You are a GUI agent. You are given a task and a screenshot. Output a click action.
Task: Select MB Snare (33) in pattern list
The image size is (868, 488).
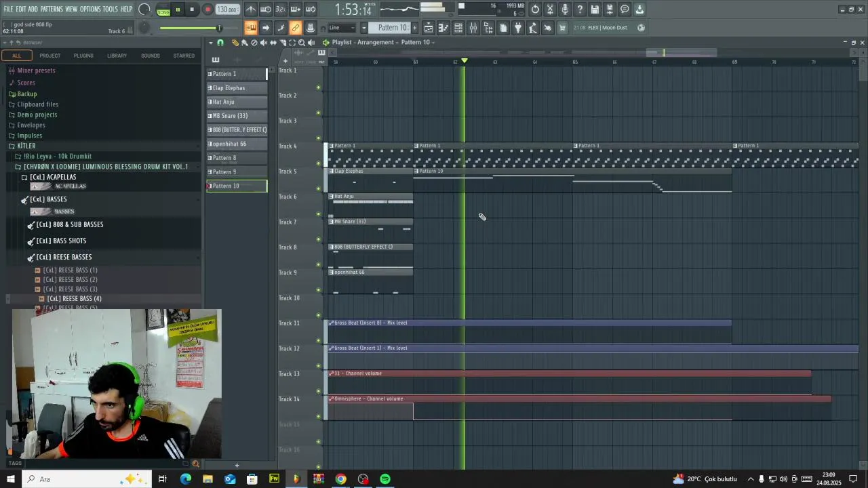click(237, 115)
